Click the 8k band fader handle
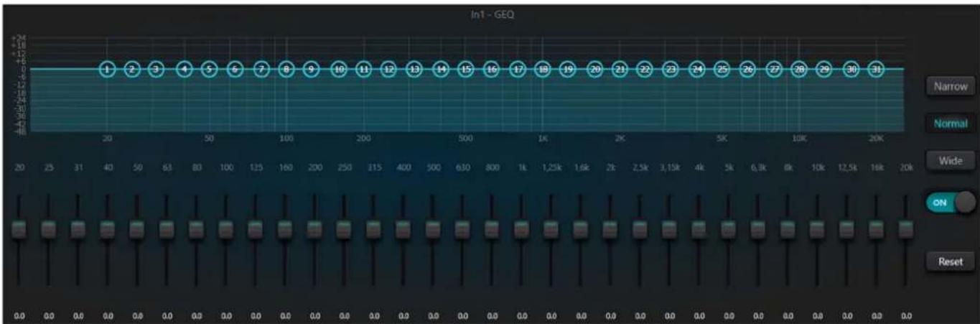Image resolution: width=980 pixels, height=324 pixels. point(788,230)
